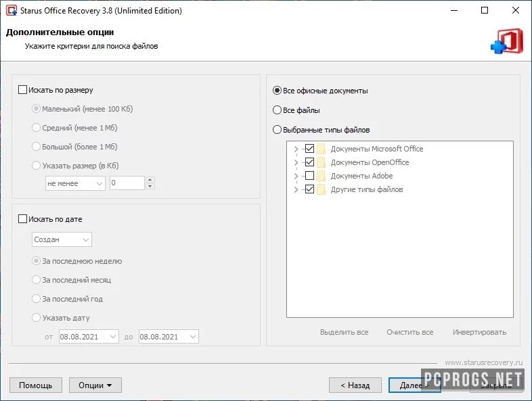Image resolution: width=532 pixels, height=401 pixels.
Task: Uncheck Другие типы файлов checkbox
Action: [x=309, y=189]
